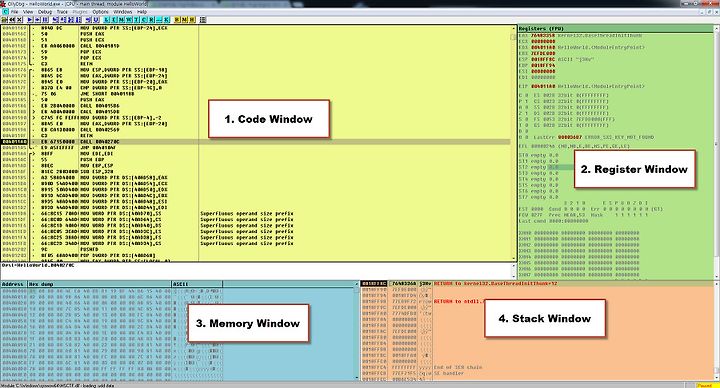This screenshot has height=388, width=720.
Task: Open Run trace with the dots button
Action: [159, 20]
